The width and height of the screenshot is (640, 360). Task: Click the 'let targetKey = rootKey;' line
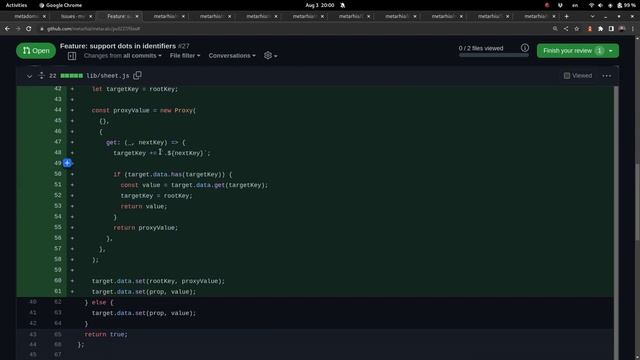[135, 89]
